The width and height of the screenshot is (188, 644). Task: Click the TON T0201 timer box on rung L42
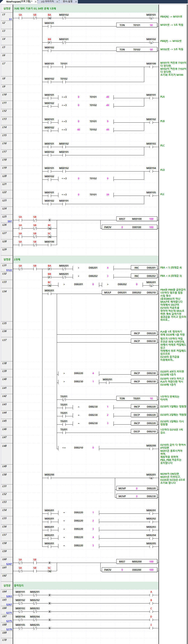pyautogui.click(x=137, y=399)
